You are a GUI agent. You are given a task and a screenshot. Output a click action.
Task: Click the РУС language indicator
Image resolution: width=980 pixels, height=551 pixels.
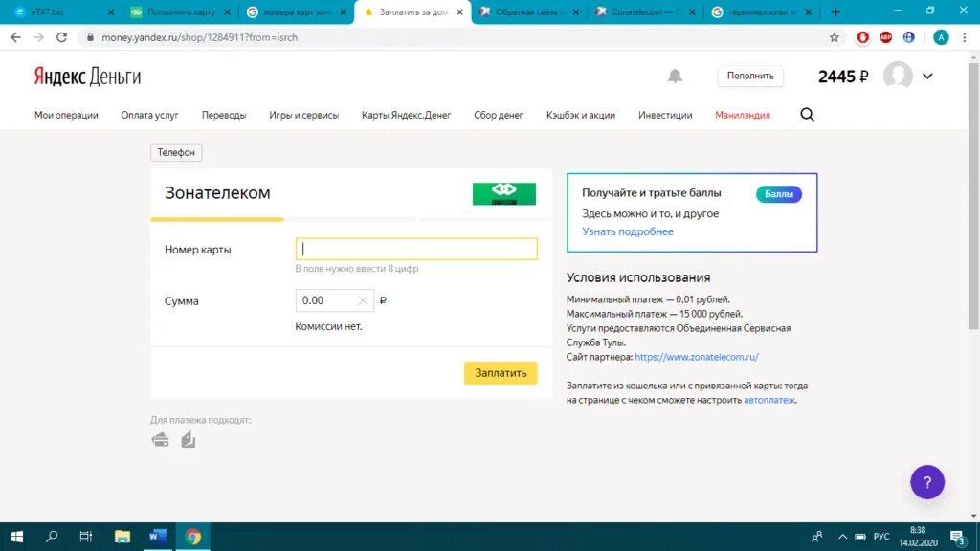click(x=881, y=537)
